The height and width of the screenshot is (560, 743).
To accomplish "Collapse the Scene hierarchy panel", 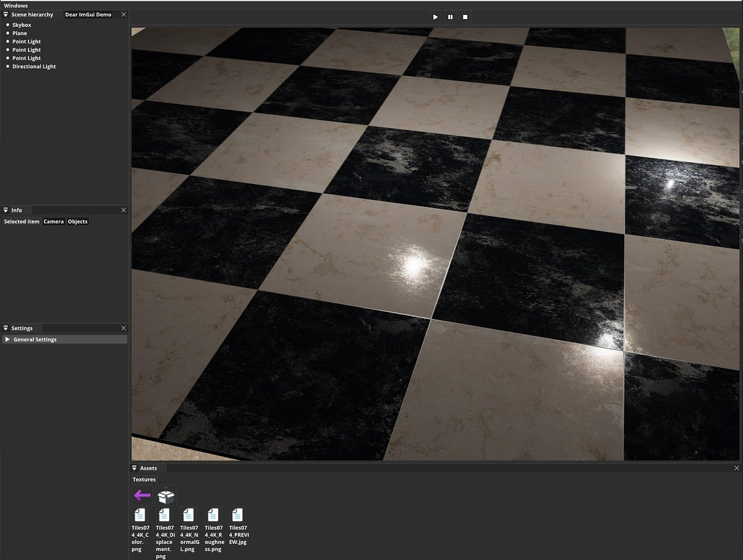I will point(5,14).
